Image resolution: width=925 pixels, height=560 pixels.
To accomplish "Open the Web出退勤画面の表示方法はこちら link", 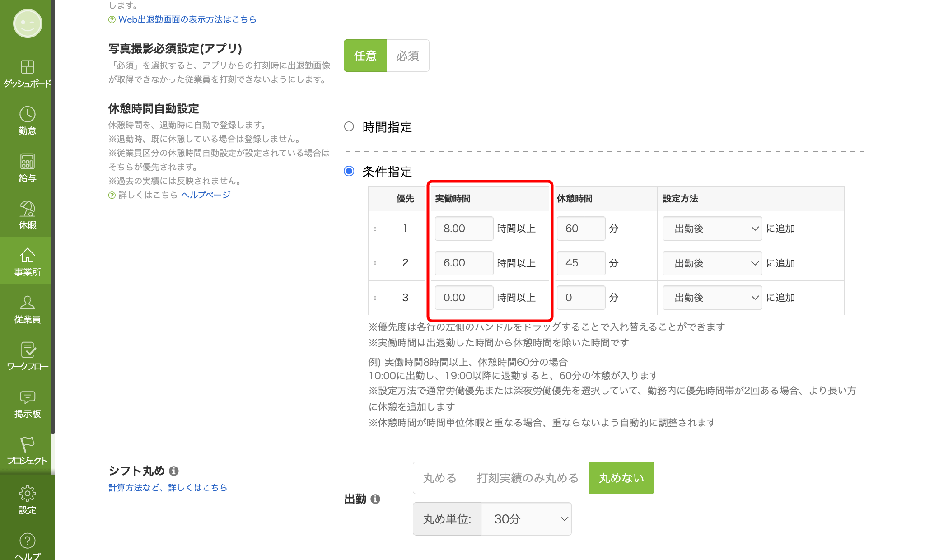I will tap(187, 19).
